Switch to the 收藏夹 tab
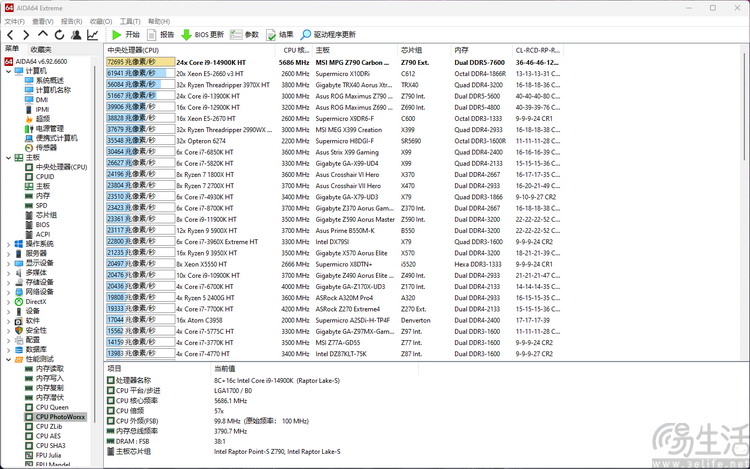This screenshot has width=750, height=469. [x=41, y=49]
